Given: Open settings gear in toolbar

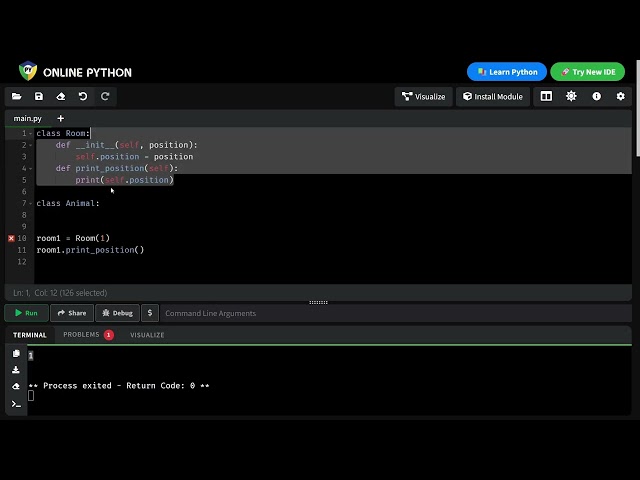Looking at the screenshot, I should coord(620,96).
